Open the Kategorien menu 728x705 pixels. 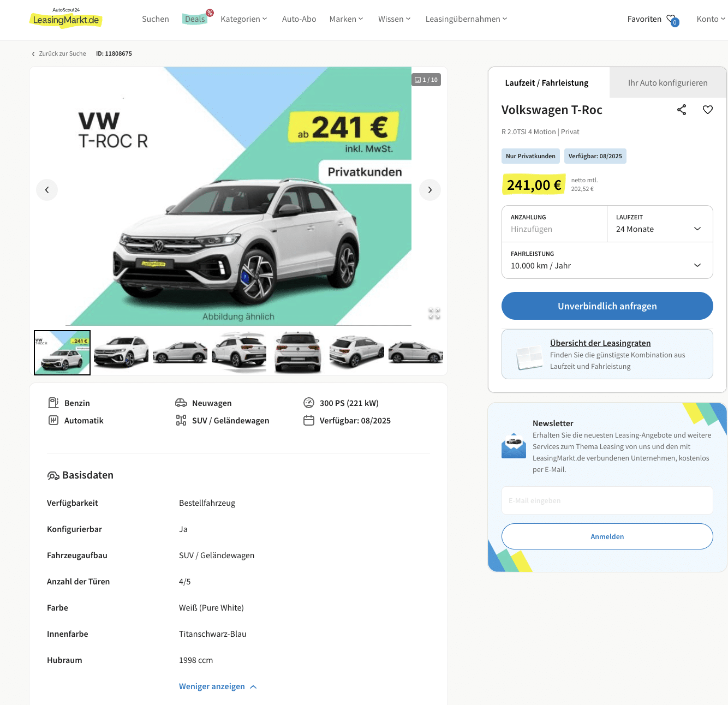(x=244, y=19)
